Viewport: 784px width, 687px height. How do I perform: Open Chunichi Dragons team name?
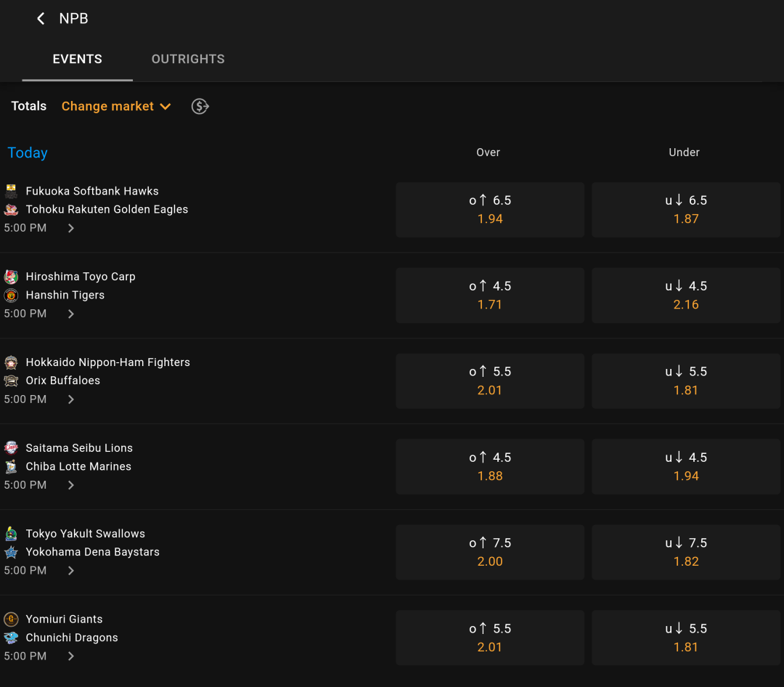[72, 638]
